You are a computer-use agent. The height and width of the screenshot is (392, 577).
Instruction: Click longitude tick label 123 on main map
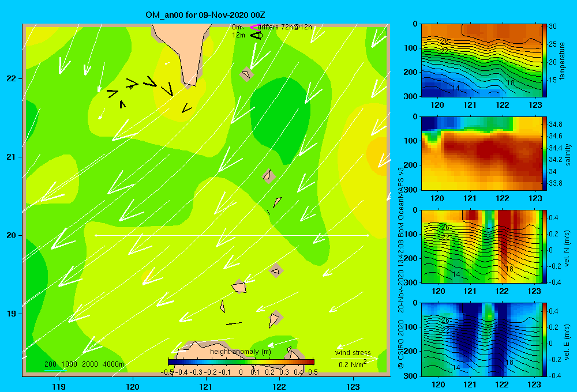tap(353, 386)
